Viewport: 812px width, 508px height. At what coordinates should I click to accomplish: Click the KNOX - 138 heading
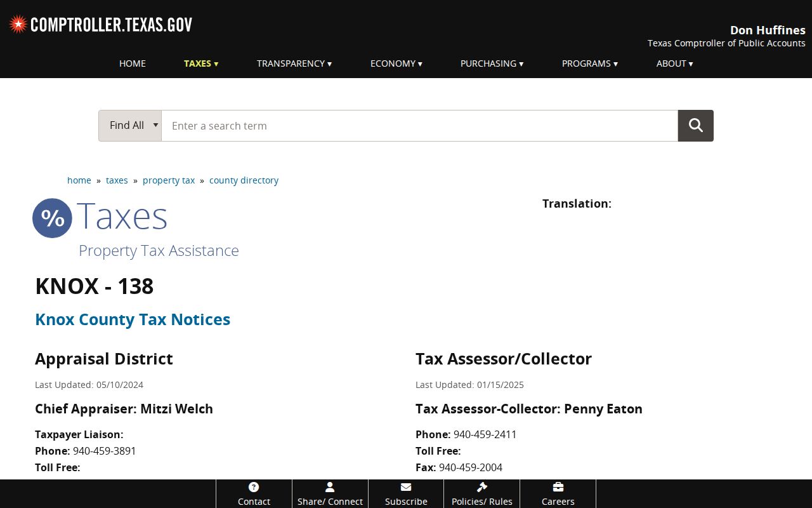[x=95, y=286]
